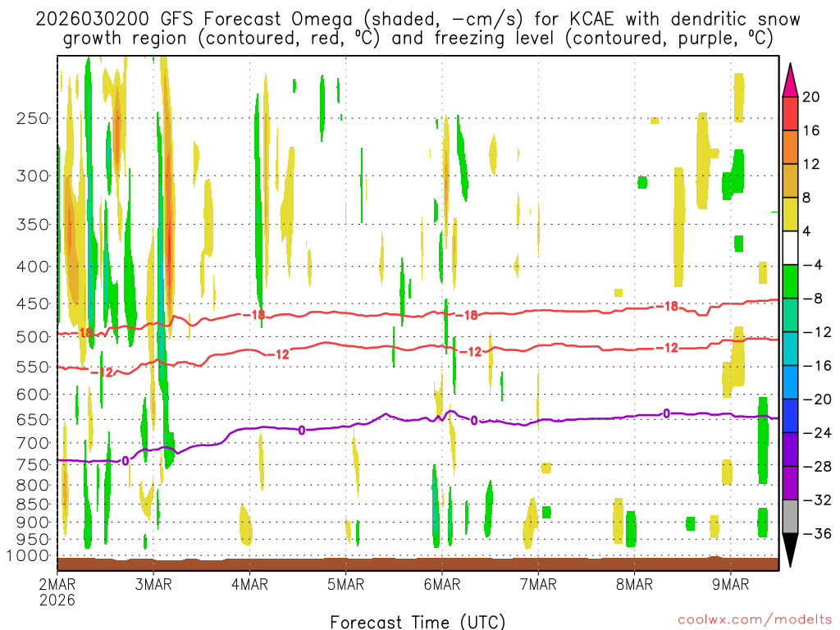This screenshot has height=630, width=840.
Task: Click the 2MAR 2026 time axis label
Action: click(57, 592)
